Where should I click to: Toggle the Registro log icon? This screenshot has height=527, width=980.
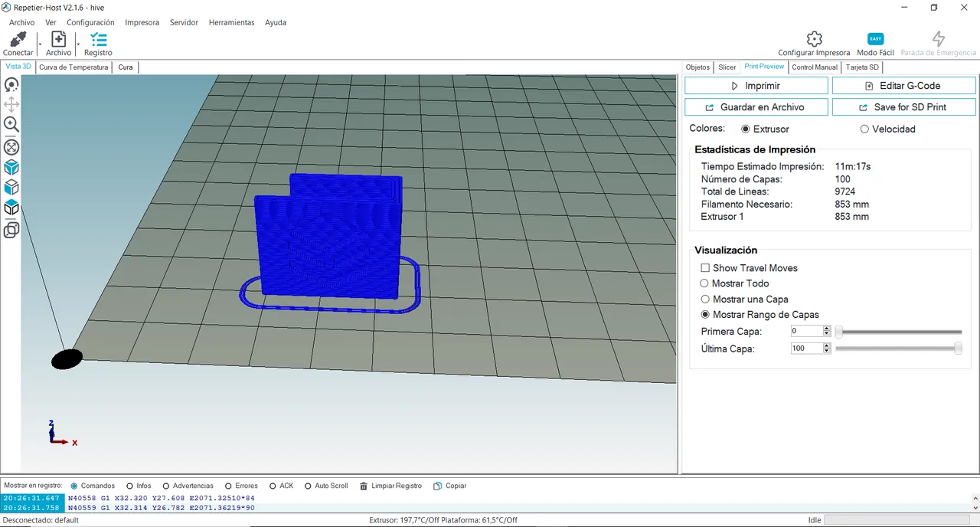click(x=98, y=39)
